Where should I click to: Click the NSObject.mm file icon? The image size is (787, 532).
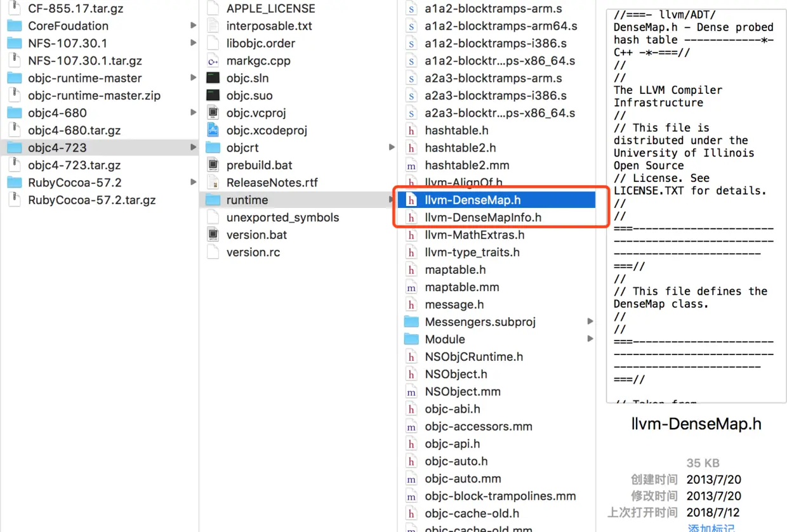point(411,391)
